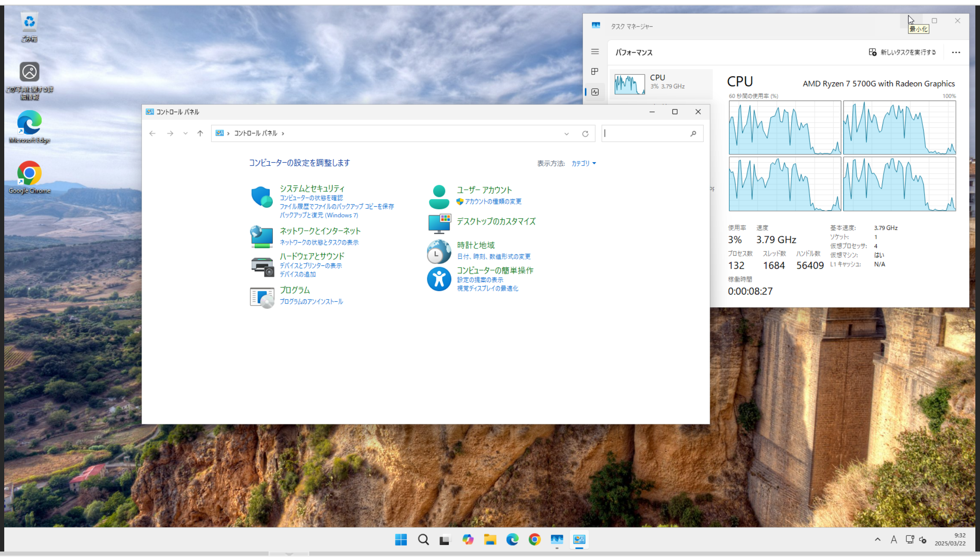Open Task Manager hamburger navigation menu

coord(595,52)
